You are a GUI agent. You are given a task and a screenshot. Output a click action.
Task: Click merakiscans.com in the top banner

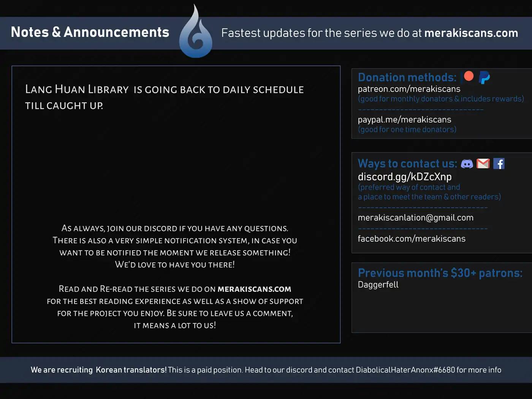[x=471, y=33]
